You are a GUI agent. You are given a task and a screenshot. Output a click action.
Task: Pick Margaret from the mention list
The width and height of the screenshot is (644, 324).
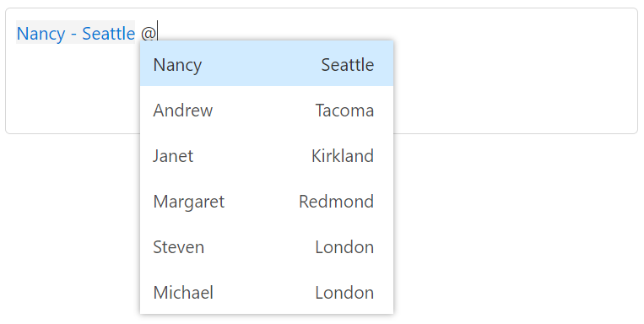point(267,201)
